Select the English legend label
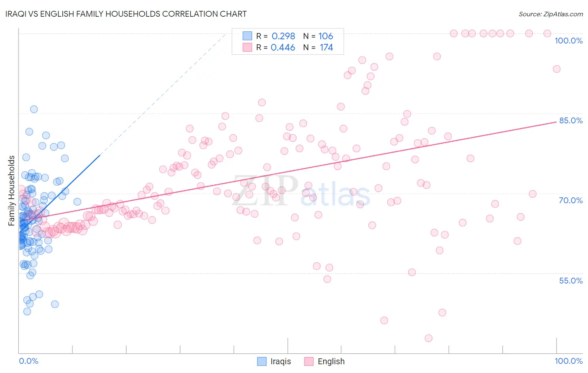The height and width of the screenshot is (373, 588). coord(331,361)
